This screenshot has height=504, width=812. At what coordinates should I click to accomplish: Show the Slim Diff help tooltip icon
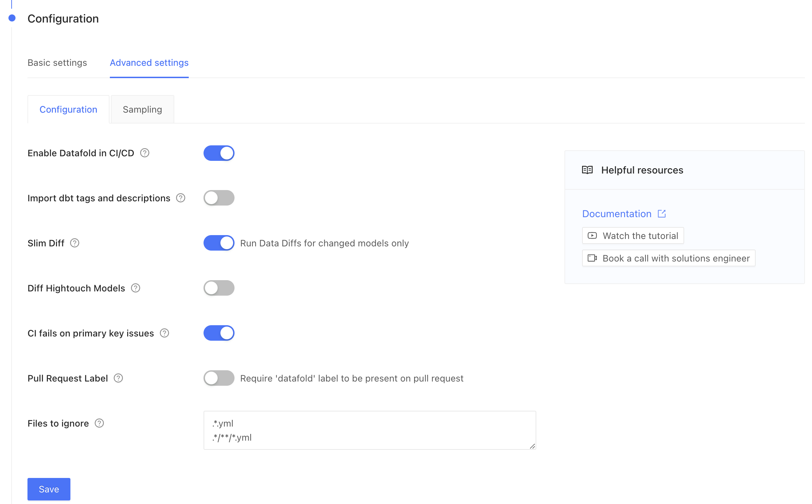tap(75, 243)
